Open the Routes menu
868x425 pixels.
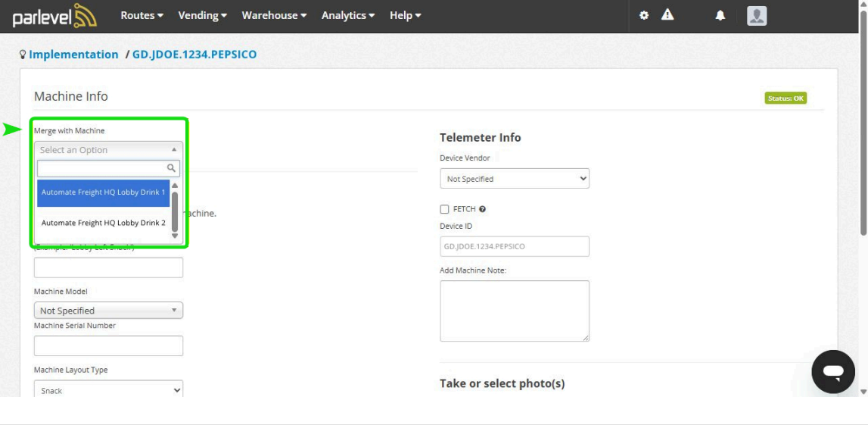coord(142,15)
